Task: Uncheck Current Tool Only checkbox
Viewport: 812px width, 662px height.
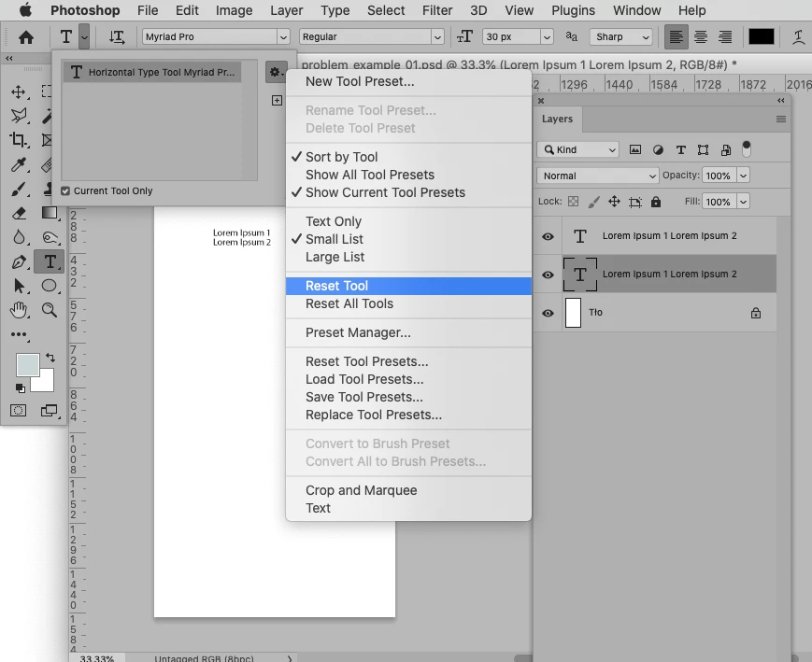Action: pos(65,191)
